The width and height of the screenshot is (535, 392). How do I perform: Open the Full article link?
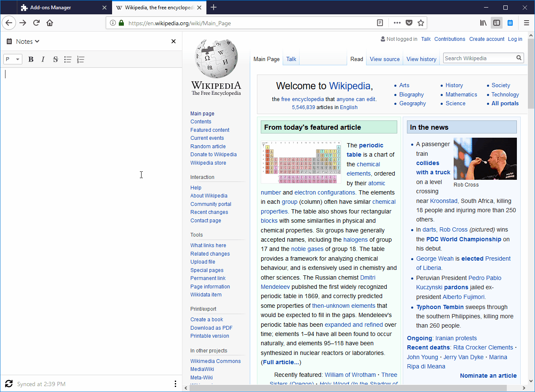[x=281, y=362]
